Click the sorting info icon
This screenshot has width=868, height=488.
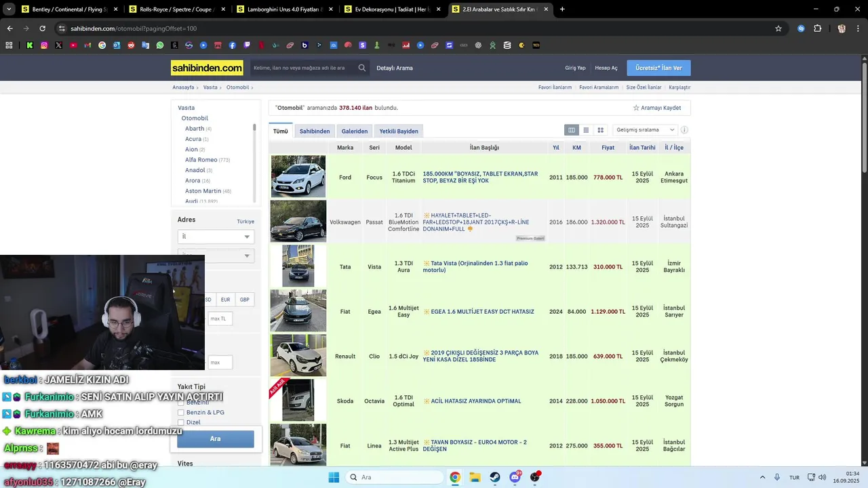point(684,130)
